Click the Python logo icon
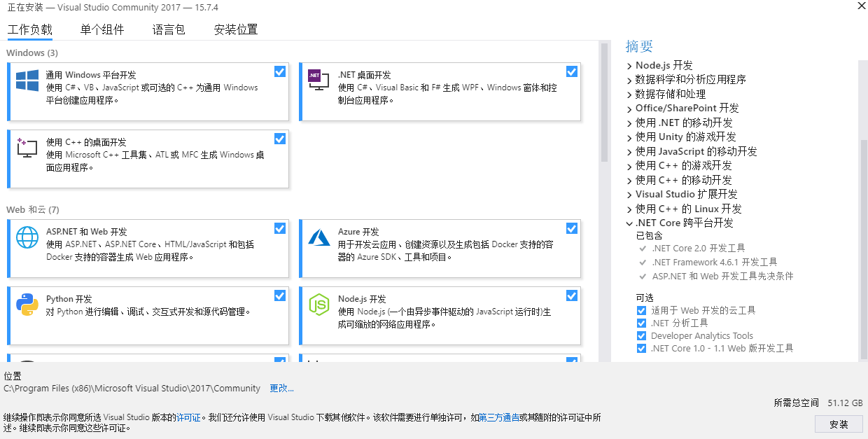This screenshot has width=868, height=439. pos(27,305)
